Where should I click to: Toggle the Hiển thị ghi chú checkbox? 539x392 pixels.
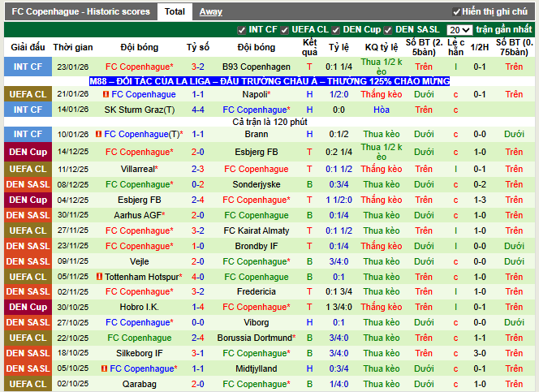pyautogui.click(x=456, y=12)
